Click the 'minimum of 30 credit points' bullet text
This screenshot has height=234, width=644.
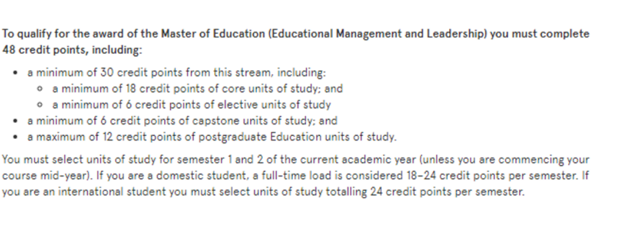pyautogui.click(x=176, y=72)
